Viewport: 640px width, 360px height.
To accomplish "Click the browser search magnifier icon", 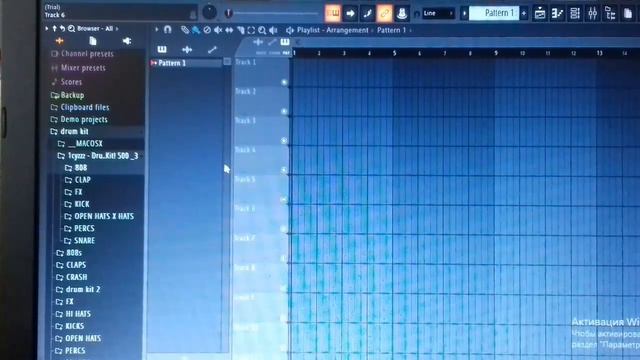I will pos(71,29).
